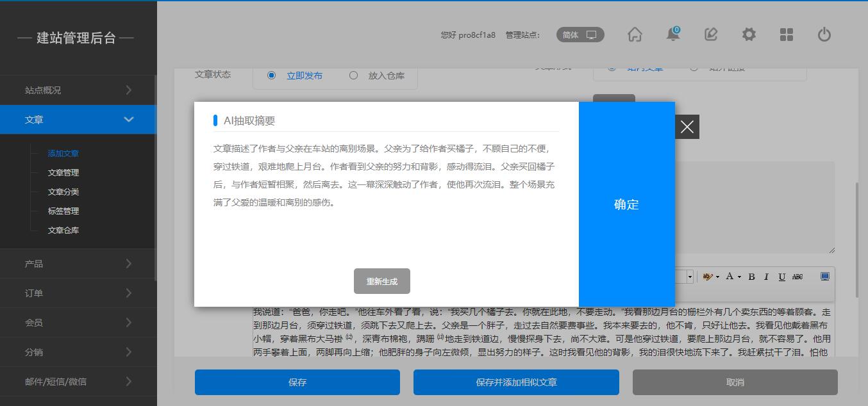Toggle fullscreen editor monitor icon

[x=825, y=277]
